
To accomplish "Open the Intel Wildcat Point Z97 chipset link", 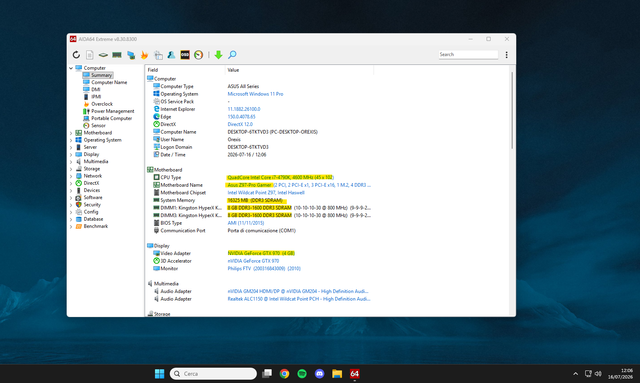I will click(x=266, y=193).
